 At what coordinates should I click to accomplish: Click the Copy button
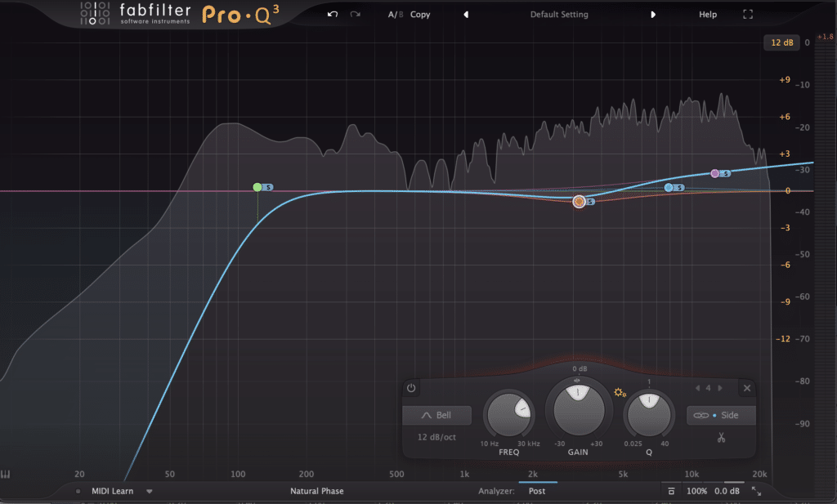(420, 15)
